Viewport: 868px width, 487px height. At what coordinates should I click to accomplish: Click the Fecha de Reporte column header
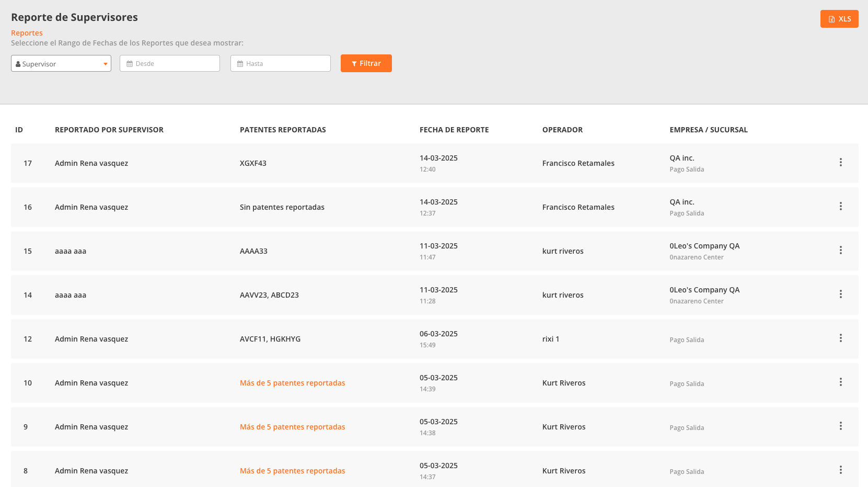tap(454, 130)
